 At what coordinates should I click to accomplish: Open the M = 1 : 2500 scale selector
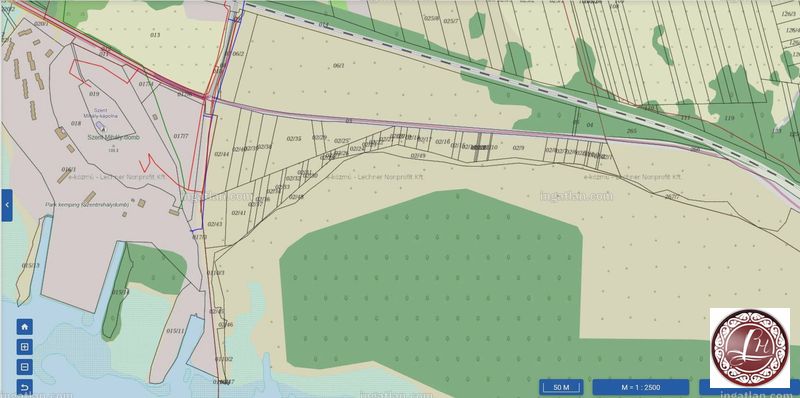pos(640,387)
